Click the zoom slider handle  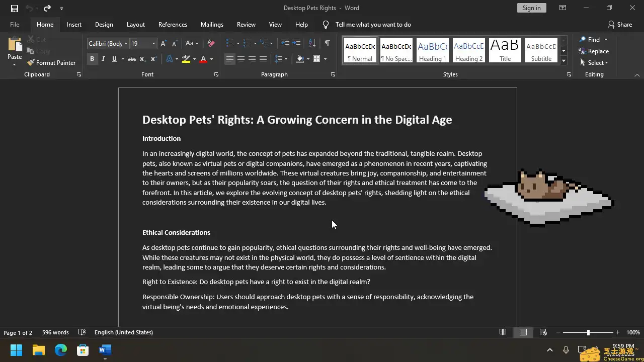[x=588, y=332]
